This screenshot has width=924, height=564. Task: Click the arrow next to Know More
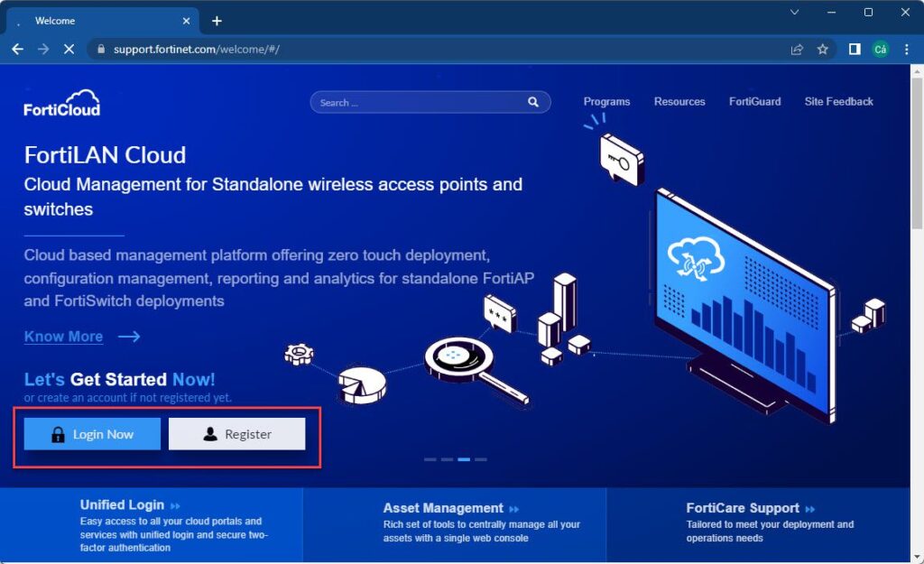tap(129, 336)
